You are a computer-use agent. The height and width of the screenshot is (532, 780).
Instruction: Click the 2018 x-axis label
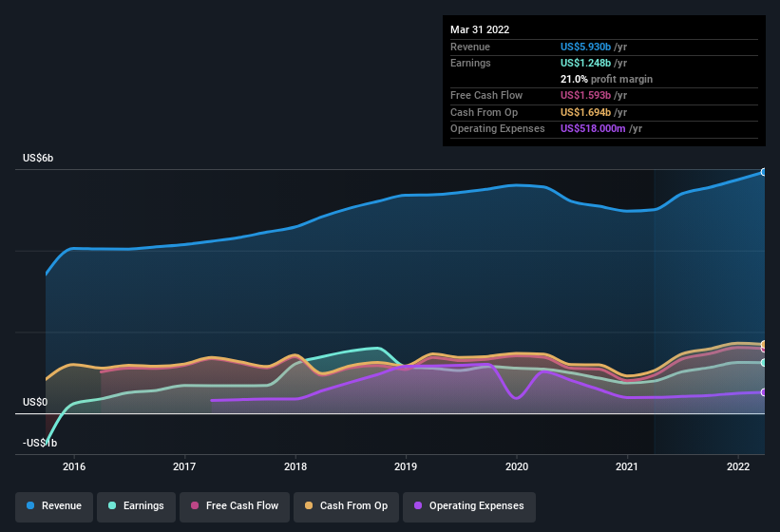(295, 466)
